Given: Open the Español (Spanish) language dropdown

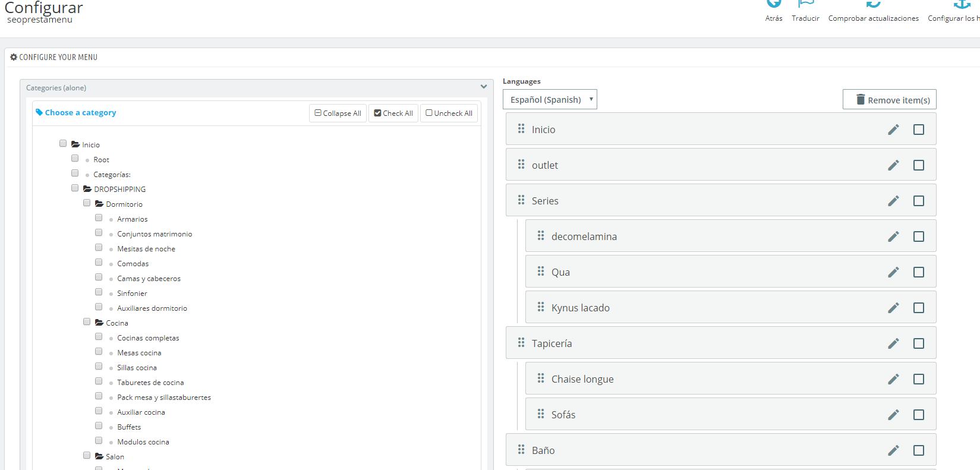Looking at the screenshot, I should click(550, 99).
